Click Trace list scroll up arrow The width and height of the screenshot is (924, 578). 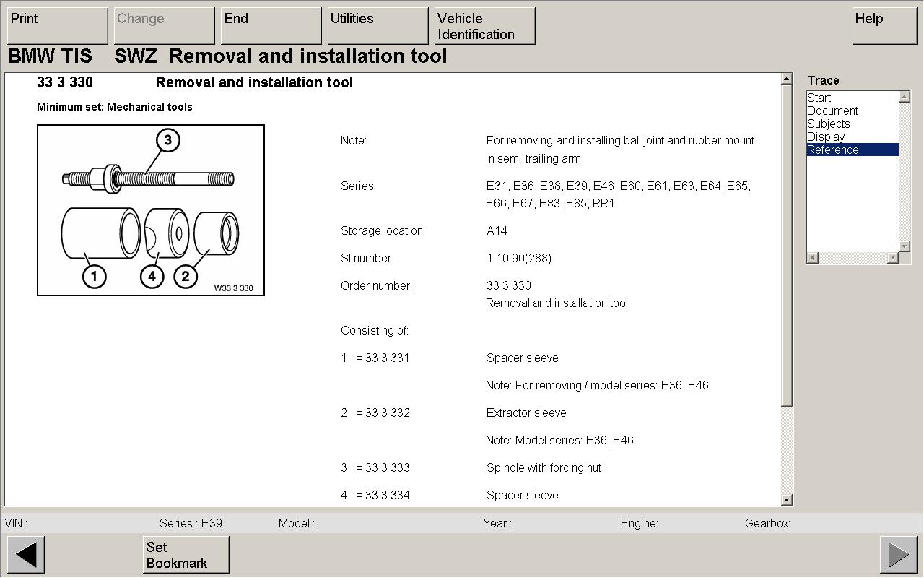coord(905,97)
